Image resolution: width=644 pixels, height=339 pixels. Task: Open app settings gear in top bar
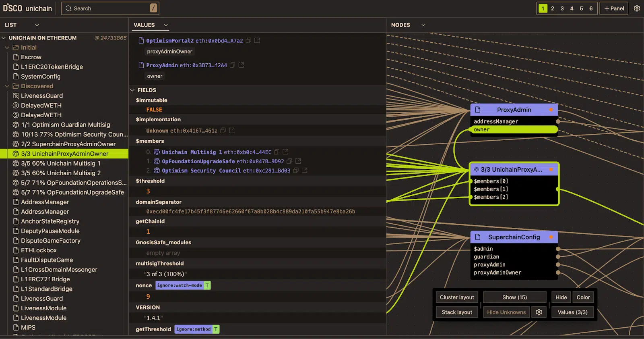(x=637, y=8)
